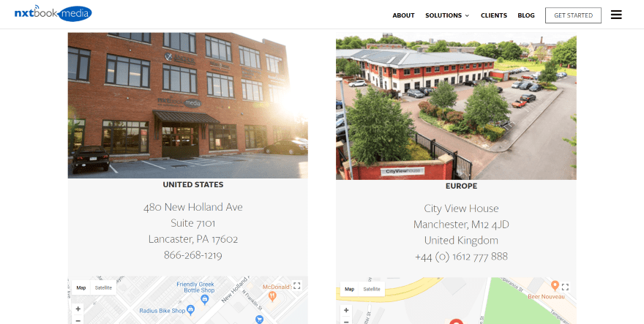Click the Friendly Greek Bottle Shop marker

(204, 299)
